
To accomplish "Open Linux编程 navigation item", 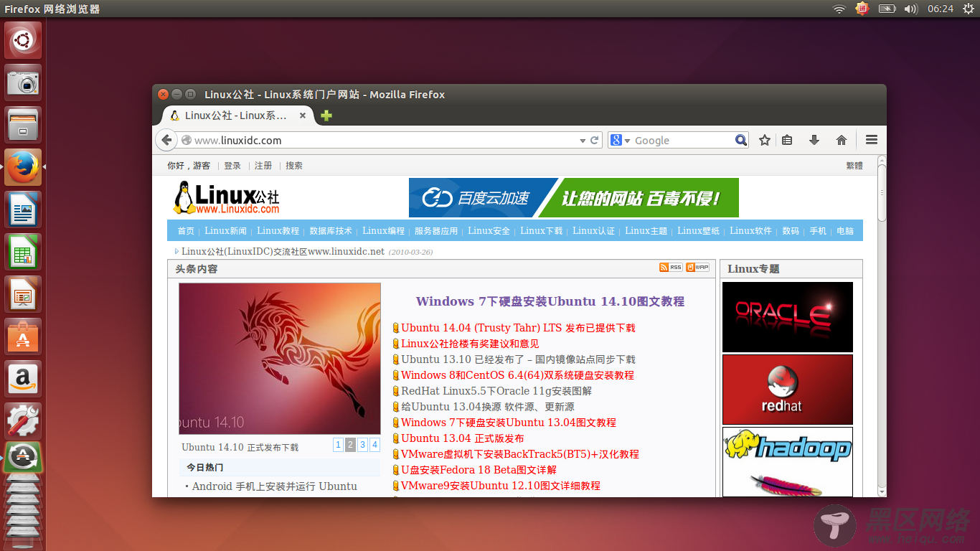I will (384, 231).
